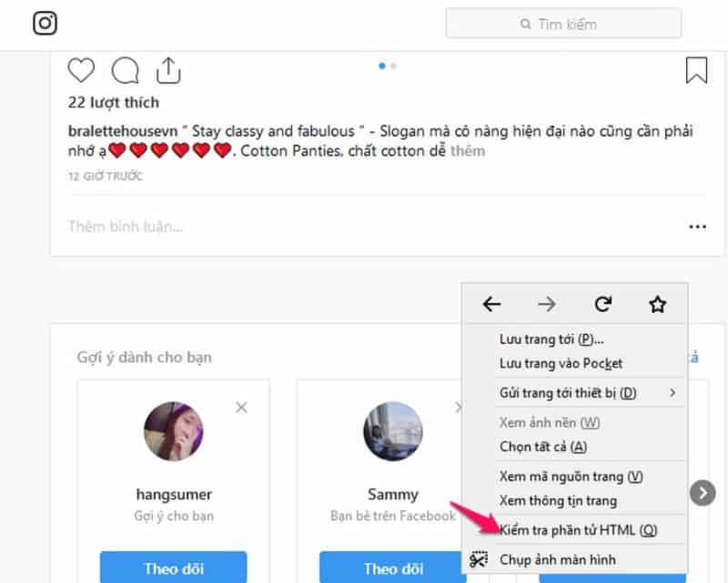Like the post with the heart icon
This screenshot has height=583, width=728.
(80, 68)
